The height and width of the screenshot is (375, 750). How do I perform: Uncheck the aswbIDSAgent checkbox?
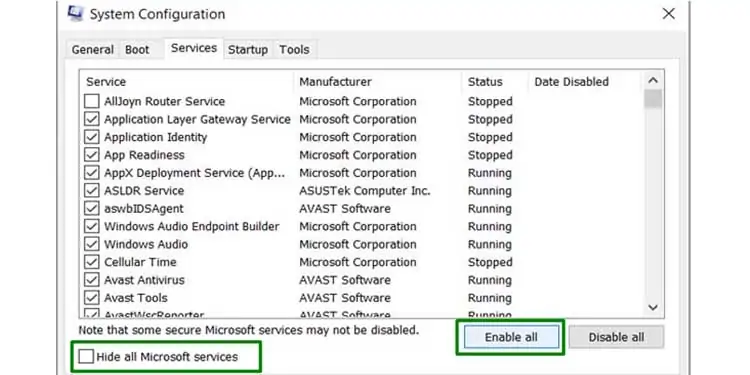click(x=91, y=209)
